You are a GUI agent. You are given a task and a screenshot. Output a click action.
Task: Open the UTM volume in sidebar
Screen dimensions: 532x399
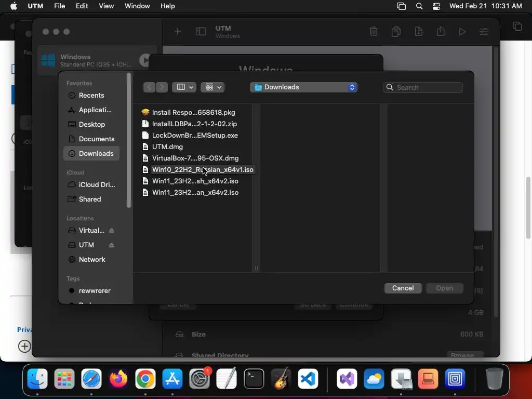tap(86, 245)
